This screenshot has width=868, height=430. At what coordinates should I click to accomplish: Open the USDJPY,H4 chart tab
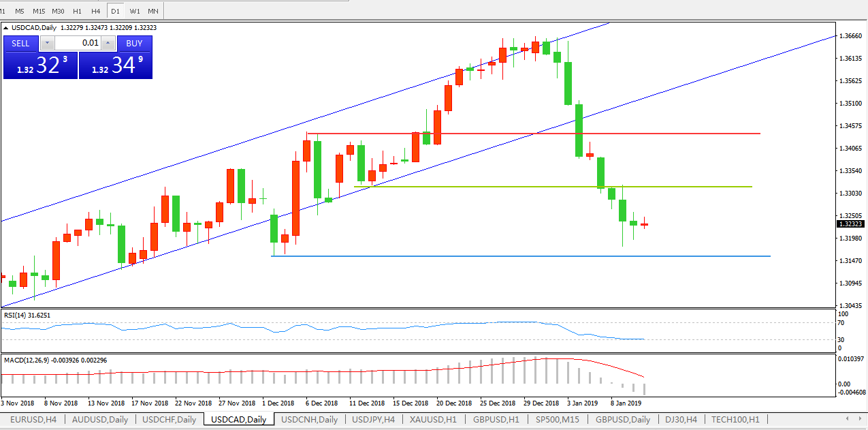click(x=373, y=419)
